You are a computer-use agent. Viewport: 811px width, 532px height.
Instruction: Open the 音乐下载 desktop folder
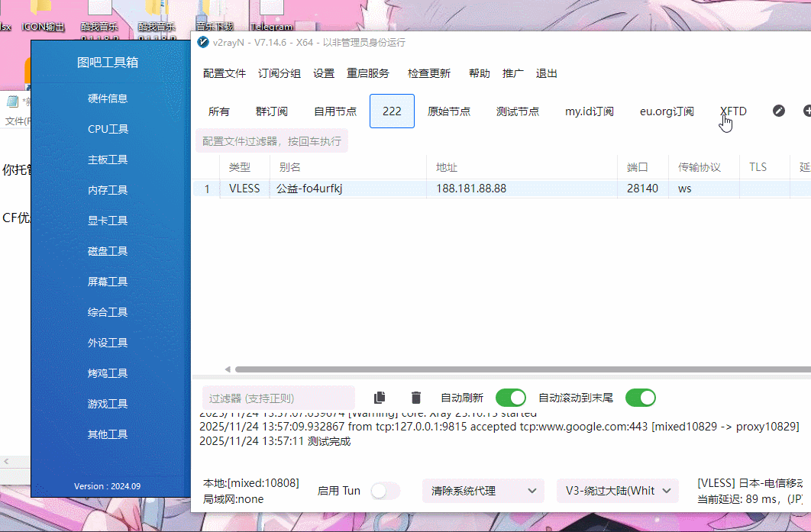click(214, 18)
